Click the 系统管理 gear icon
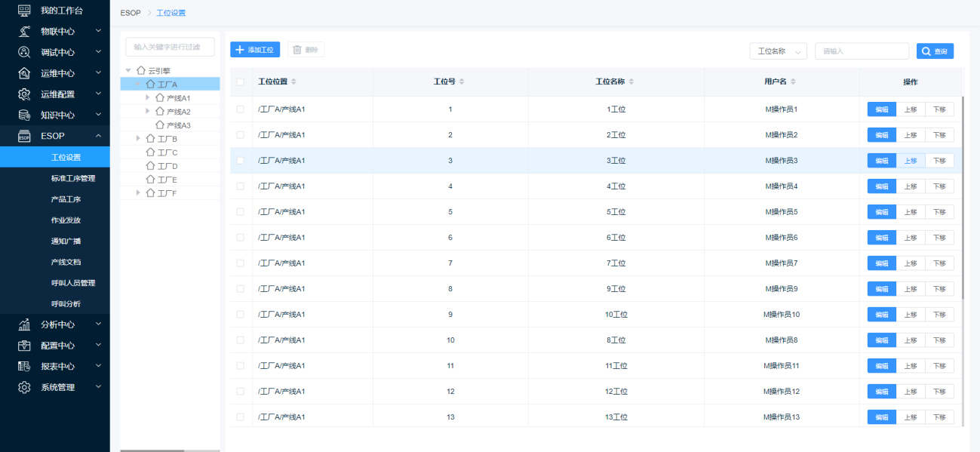The image size is (980, 452). click(24, 387)
